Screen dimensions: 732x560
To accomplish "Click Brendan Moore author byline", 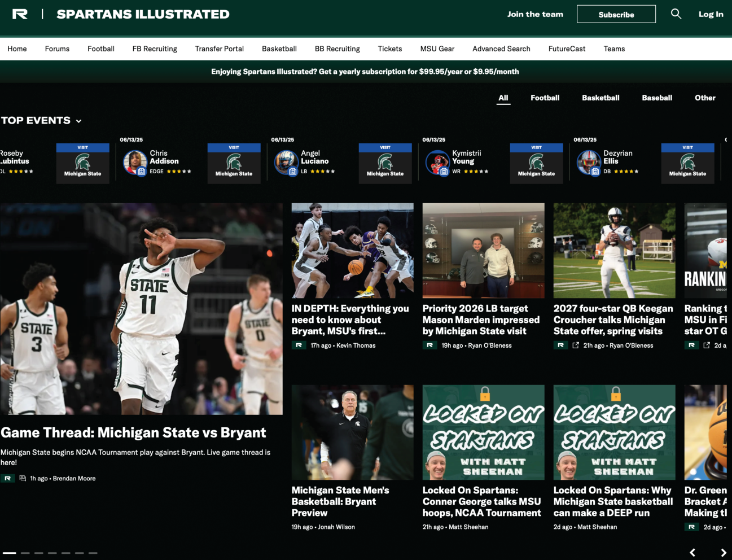I will coord(74,478).
